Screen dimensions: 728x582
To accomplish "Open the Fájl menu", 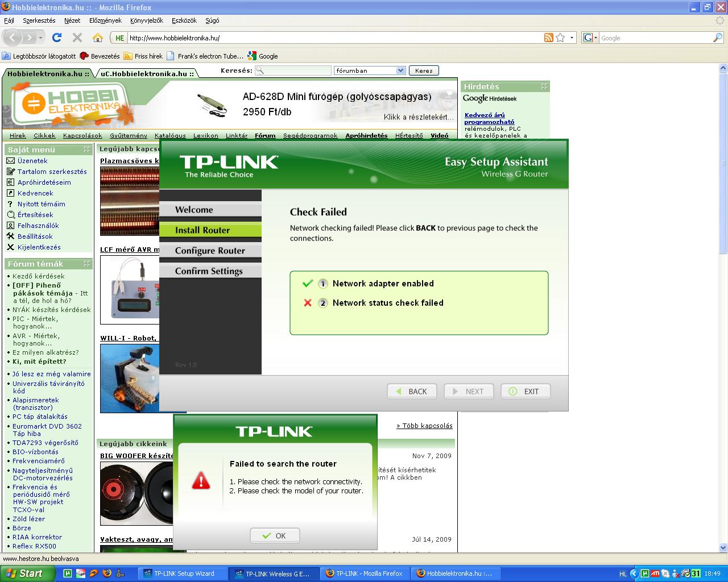I will (9, 20).
